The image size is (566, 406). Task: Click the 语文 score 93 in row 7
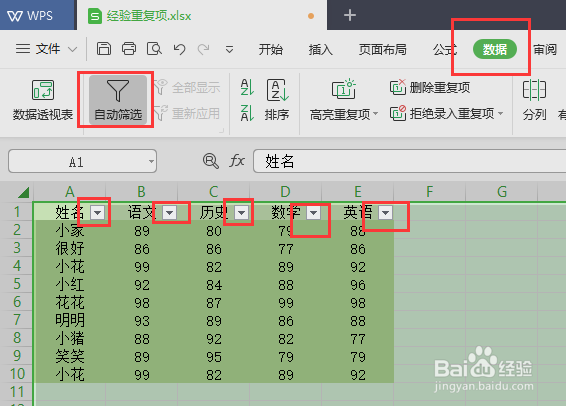[142, 320]
